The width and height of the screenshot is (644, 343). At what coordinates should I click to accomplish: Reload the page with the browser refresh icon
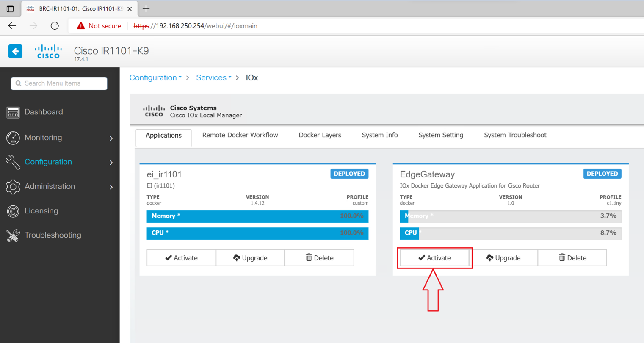(55, 26)
